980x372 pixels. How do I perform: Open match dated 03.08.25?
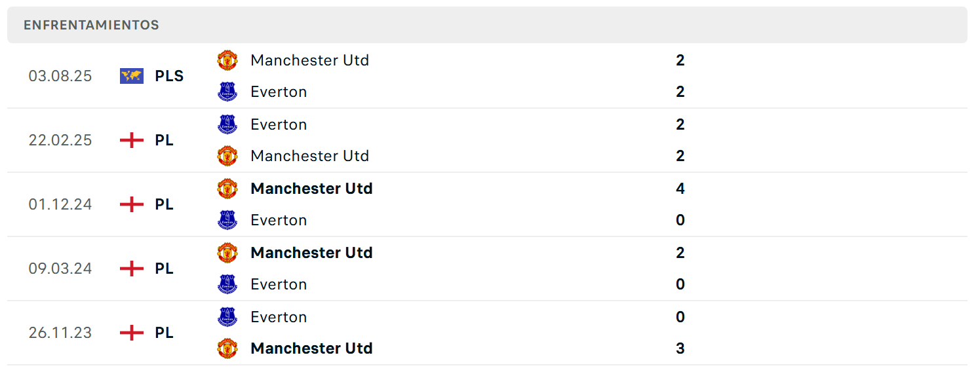tap(60, 76)
